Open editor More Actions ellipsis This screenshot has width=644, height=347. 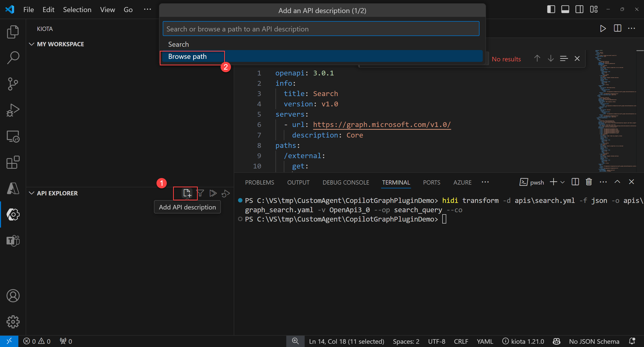[632, 28]
